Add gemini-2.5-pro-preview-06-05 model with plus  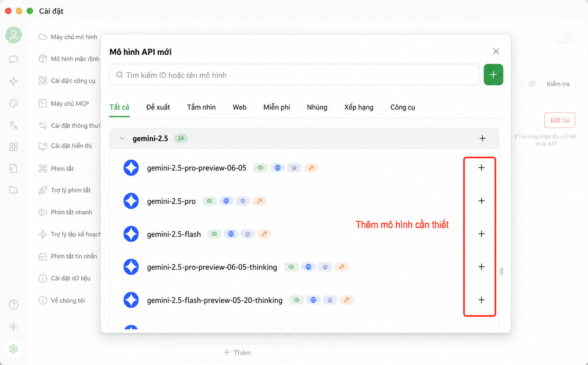click(481, 168)
